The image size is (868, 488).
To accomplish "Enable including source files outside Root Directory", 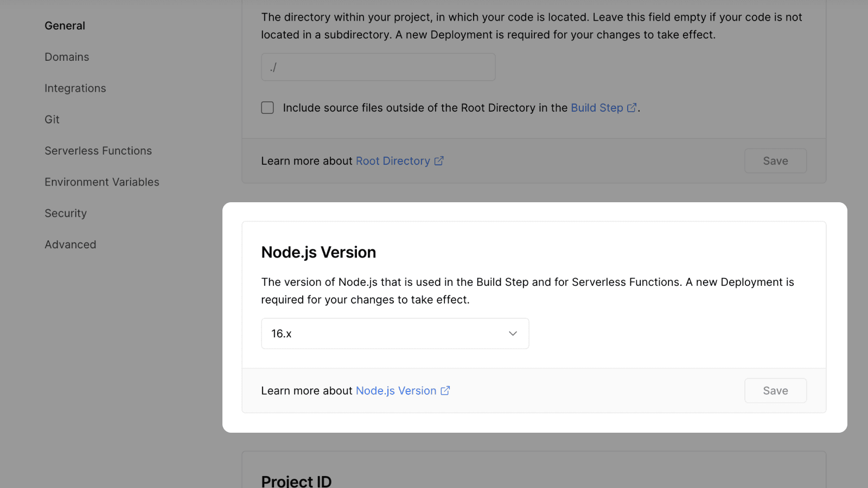I will (267, 107).
